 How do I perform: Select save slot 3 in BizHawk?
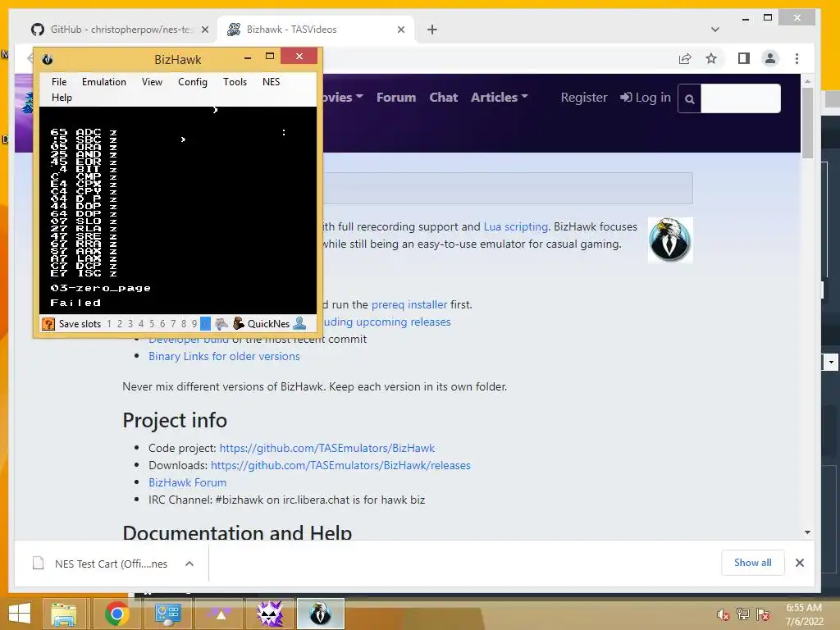130,323
